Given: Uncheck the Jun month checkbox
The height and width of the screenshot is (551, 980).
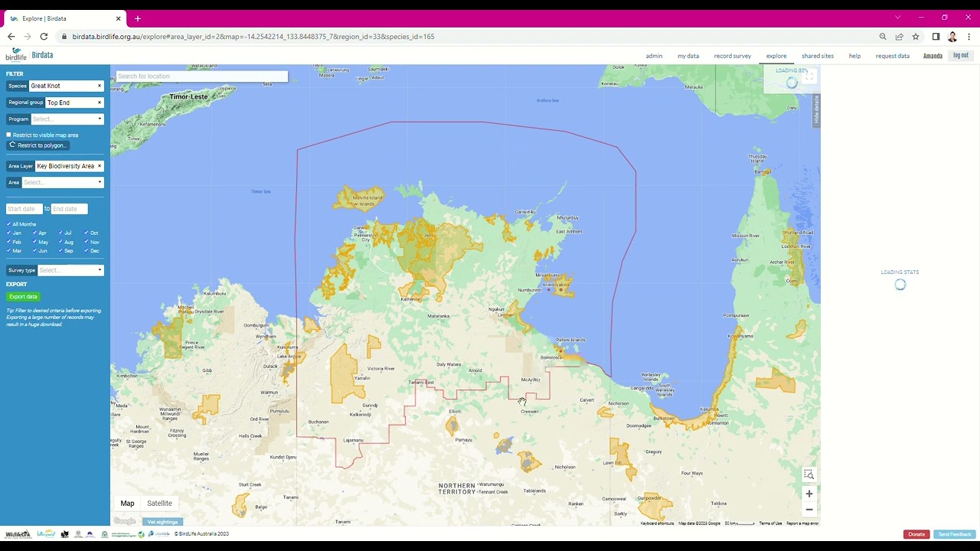Looking at the screenshot, I should coord(34,251).
